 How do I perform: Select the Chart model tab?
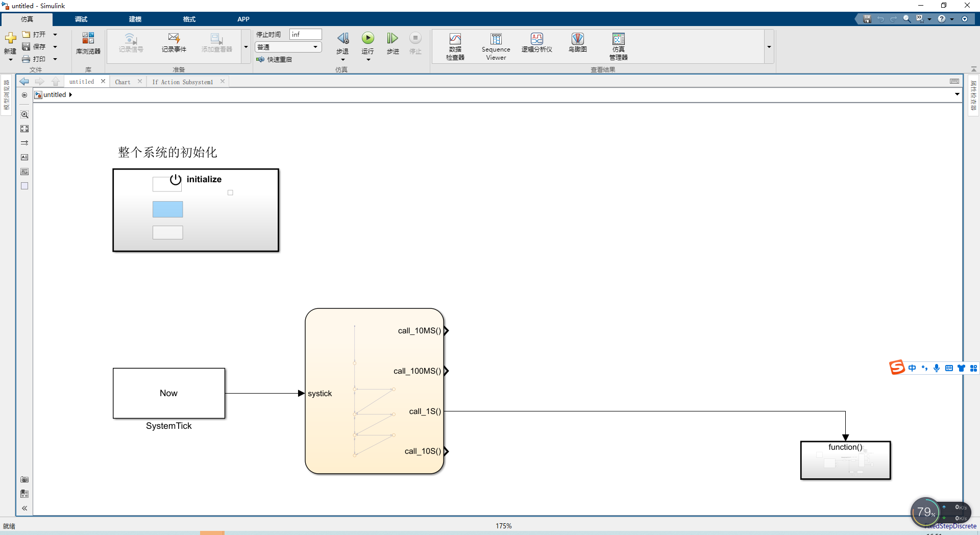coord(122,82)
